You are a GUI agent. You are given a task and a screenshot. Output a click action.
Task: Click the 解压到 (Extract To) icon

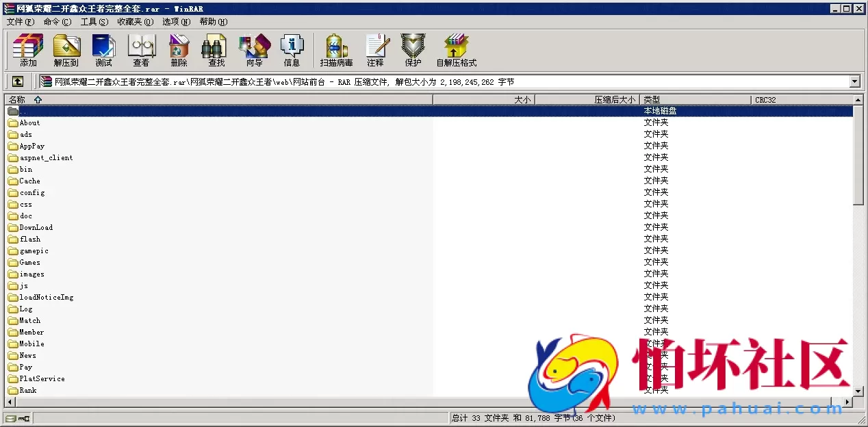click(x=66, y=49)
